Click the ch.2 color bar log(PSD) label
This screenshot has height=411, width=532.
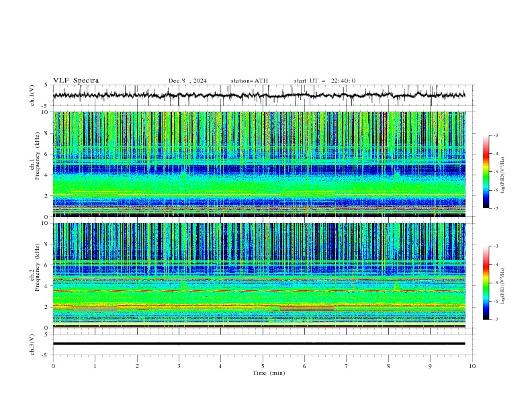(503, 285)
